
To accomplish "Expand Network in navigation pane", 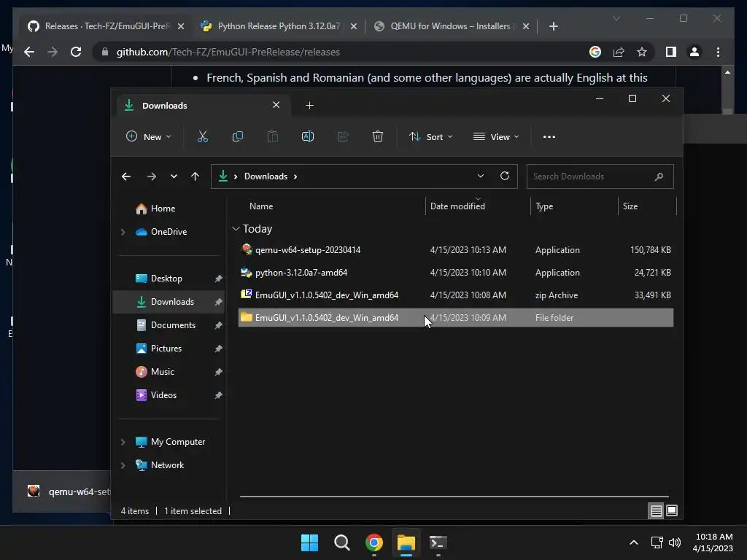I will (x=123, y=465).
